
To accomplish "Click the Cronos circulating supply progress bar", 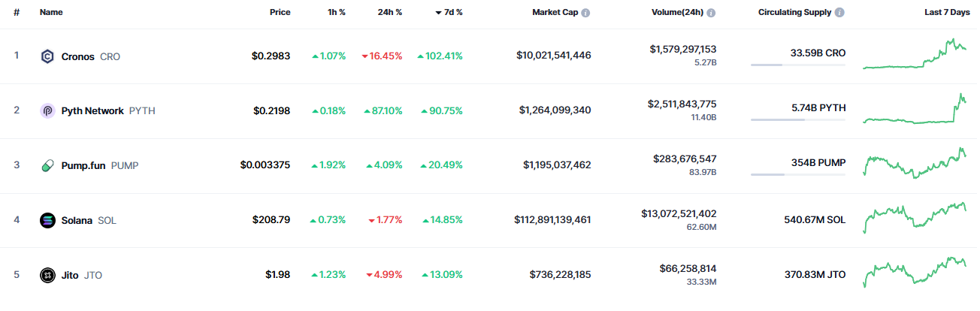I will pyautogui.click(x=797, y=65).
